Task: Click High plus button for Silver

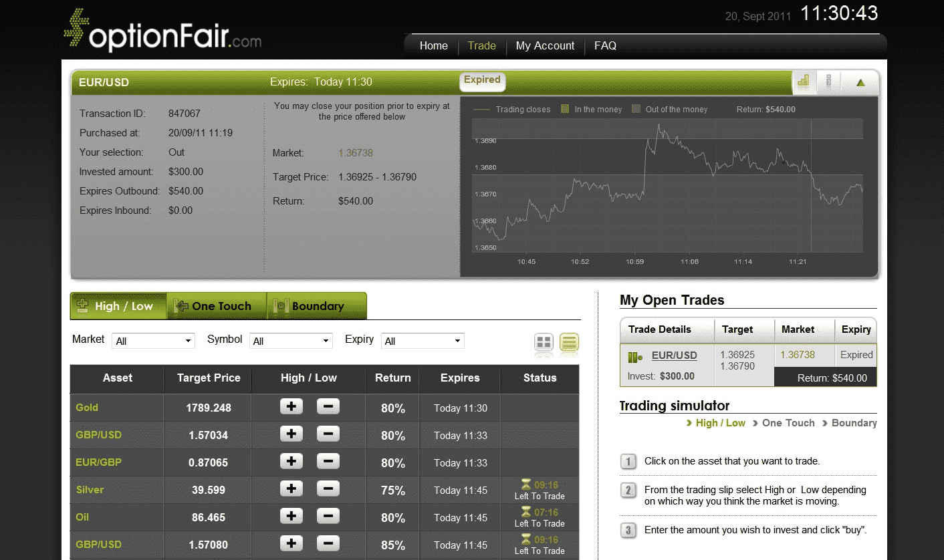Action: coord(291,488)
